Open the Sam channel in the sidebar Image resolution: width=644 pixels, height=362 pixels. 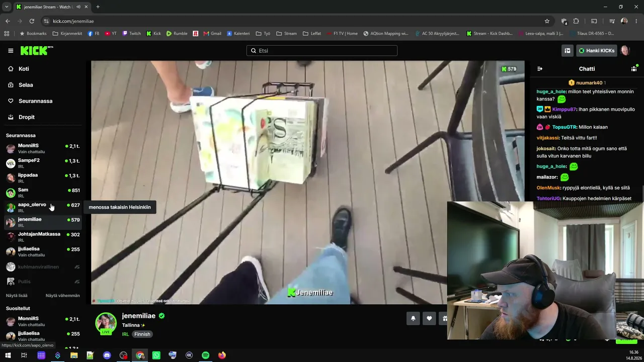point(43,193)
